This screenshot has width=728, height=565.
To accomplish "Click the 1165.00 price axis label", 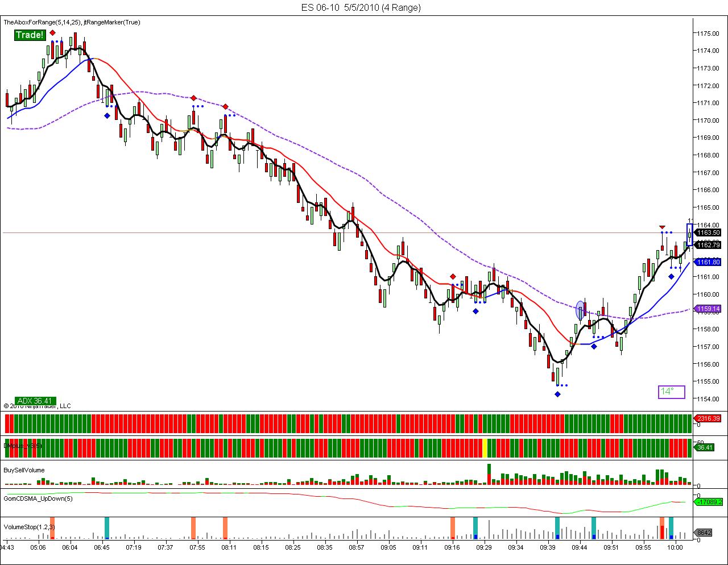I will pos(709,207).
